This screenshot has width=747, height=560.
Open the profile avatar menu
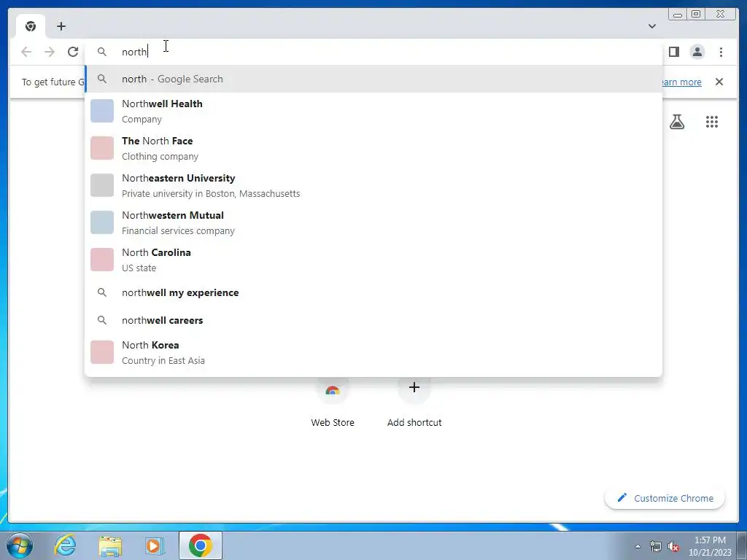(697, 52)
